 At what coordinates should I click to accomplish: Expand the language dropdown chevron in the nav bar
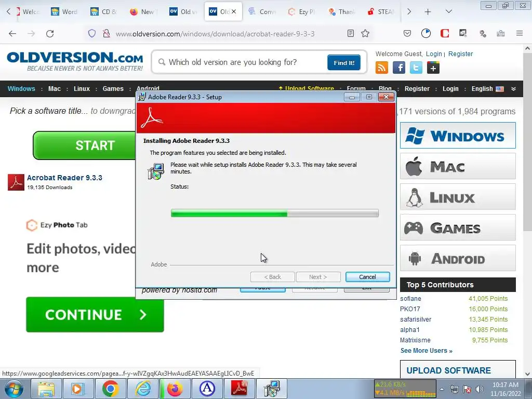tap(513, 89)
